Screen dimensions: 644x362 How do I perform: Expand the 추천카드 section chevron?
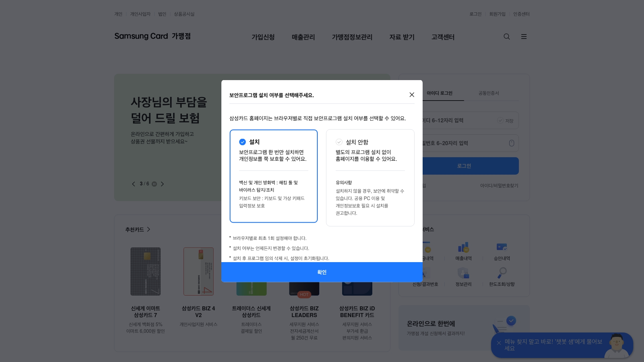149,230
